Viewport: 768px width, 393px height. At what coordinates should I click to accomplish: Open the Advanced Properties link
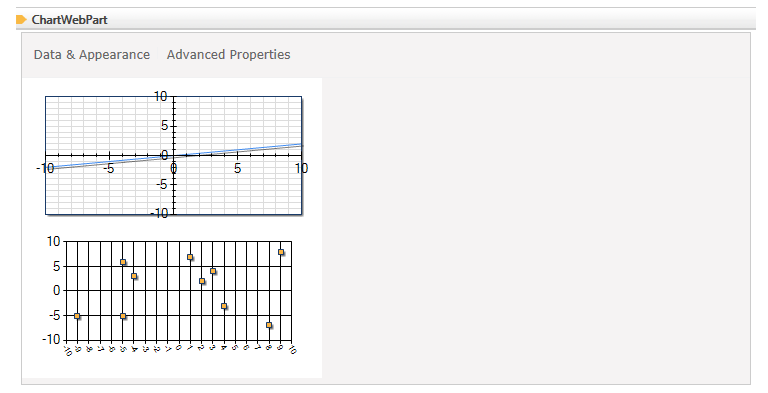point(228,54)
